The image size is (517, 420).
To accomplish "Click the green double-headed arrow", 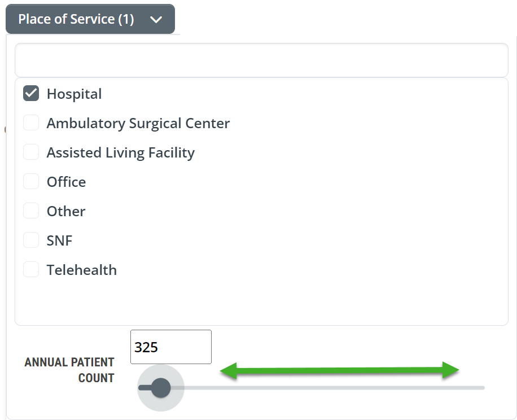I will [340, 370].
